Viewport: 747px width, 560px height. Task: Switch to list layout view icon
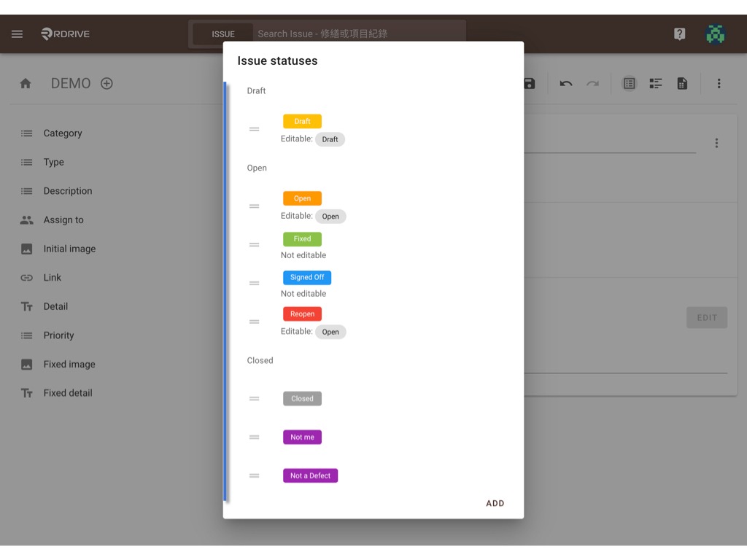point(629,83)
